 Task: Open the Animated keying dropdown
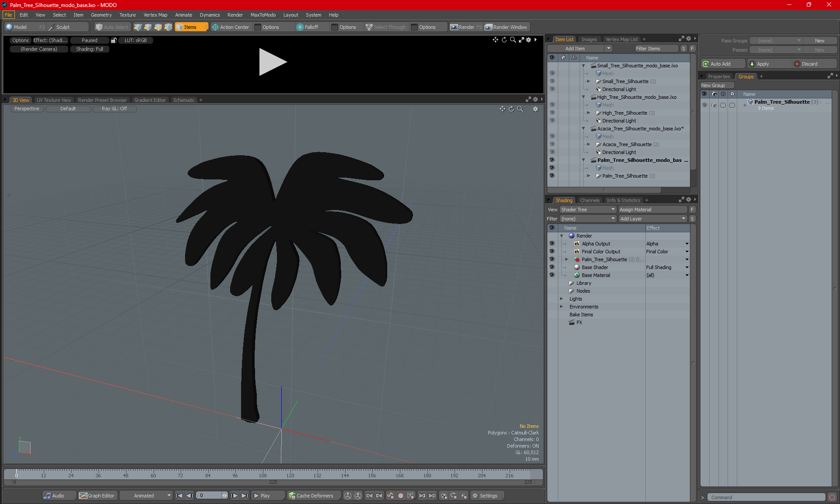click(x=146, y=496)
